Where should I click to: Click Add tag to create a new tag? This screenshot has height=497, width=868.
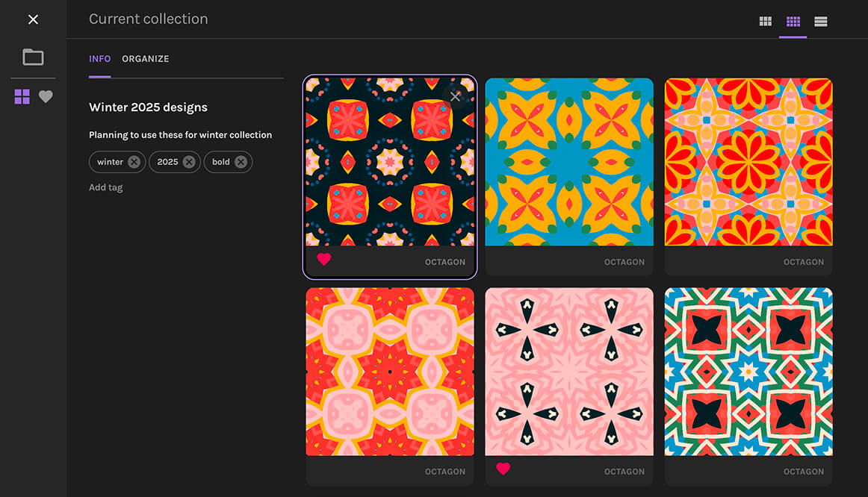[105, 187]
